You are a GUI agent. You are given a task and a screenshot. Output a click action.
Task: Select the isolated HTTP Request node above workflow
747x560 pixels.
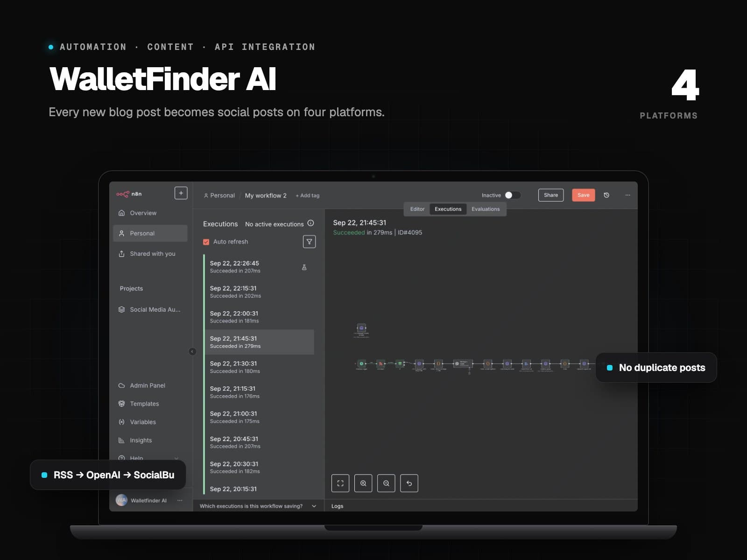361,328
